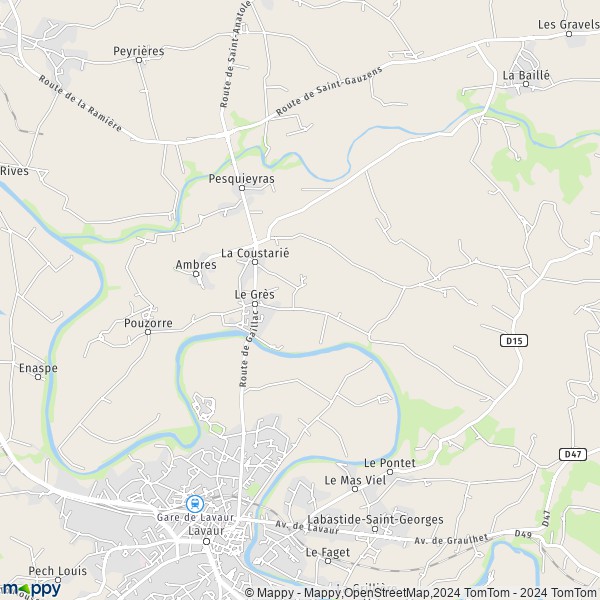The width and height of the screenshot is (600, 600).
Task: Click the D47 road shield badge
Action: (x=573, y=454)
